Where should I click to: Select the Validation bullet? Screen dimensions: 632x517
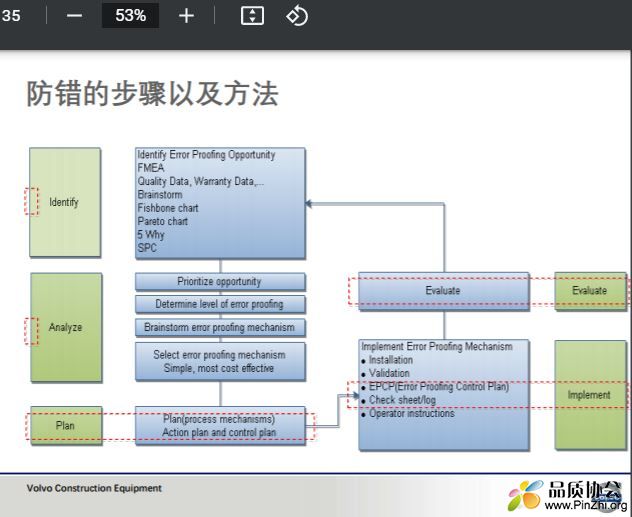[x=386, y=373]
